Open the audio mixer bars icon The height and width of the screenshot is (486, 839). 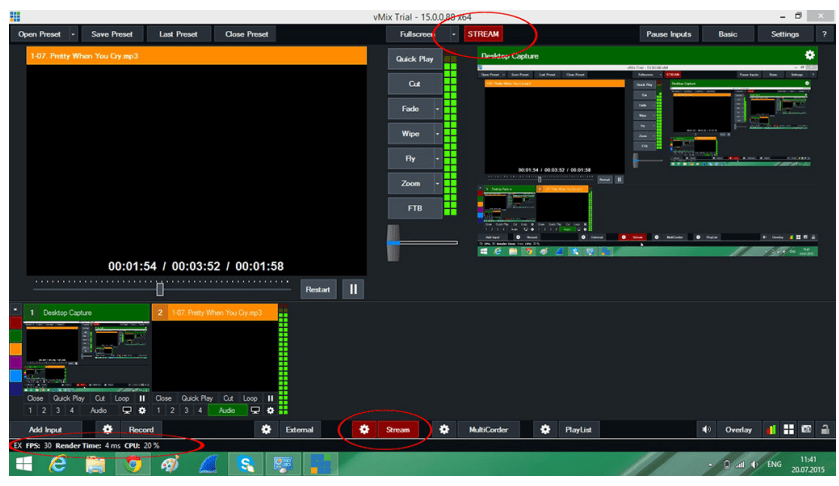[x=771, y=429]
